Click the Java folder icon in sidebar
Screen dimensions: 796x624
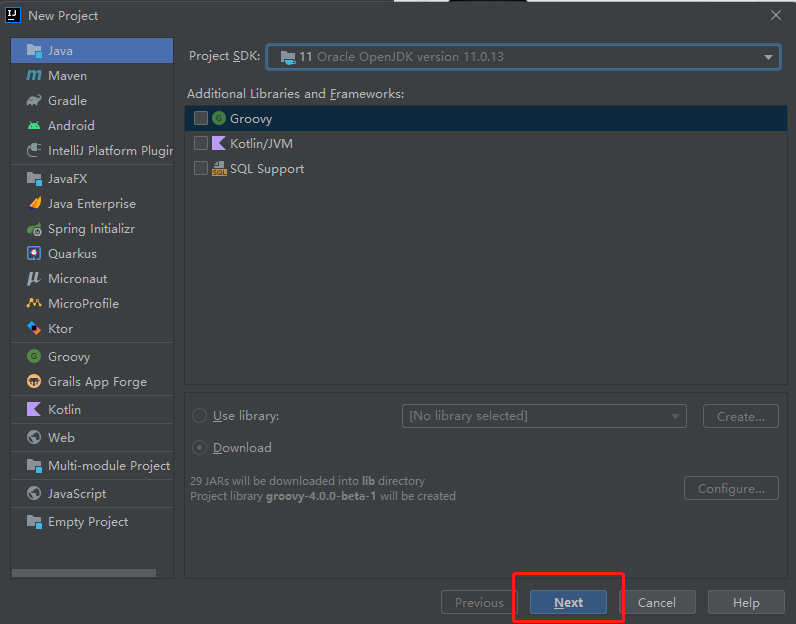coord(34,51)
